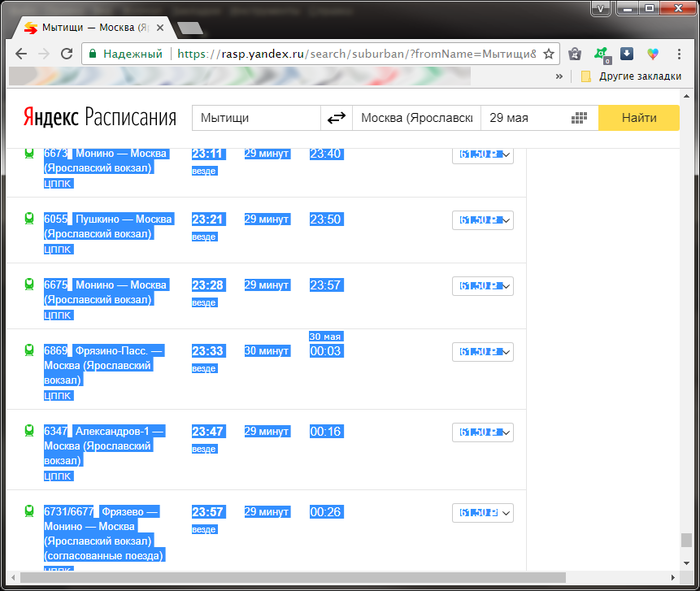The height and width of the screenshot is (591, 700).
Task: Click departure time 23:21
Action: click(x=208, y=219)
